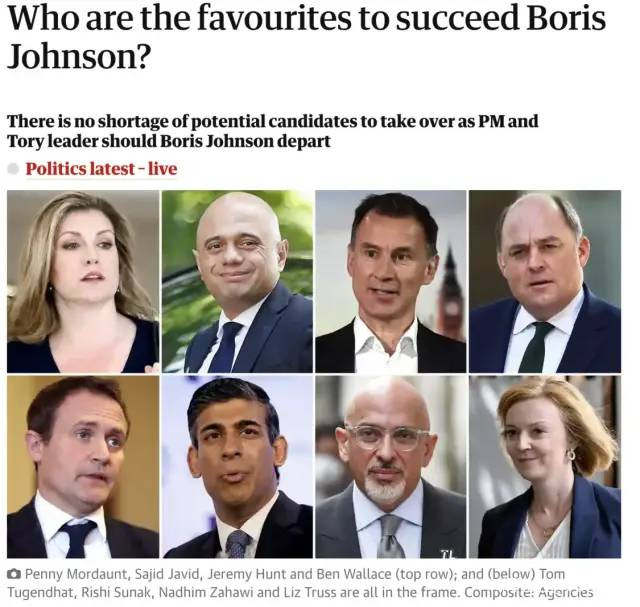This screenshot has width=640, height=607.
Task: Click the camera icon in the caption
Action: (13, 574)
